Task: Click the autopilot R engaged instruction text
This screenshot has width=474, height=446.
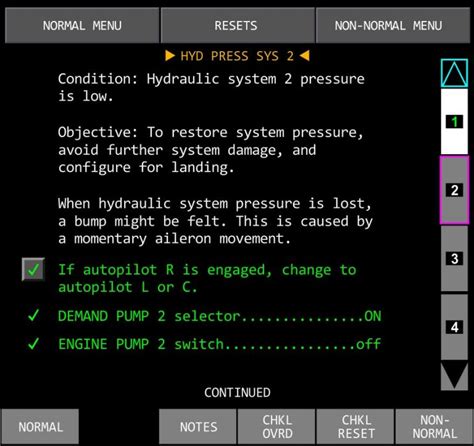Action: pyautogui.click(x=207, y=278)
